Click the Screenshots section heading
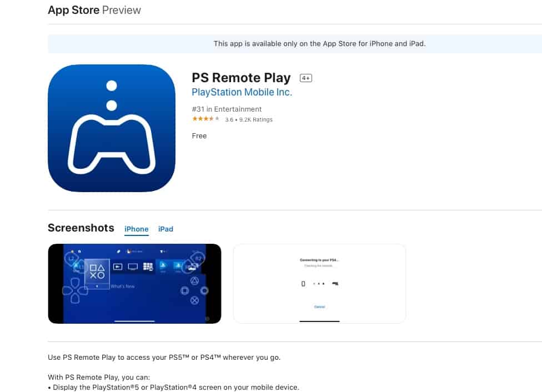 (81, 228)
